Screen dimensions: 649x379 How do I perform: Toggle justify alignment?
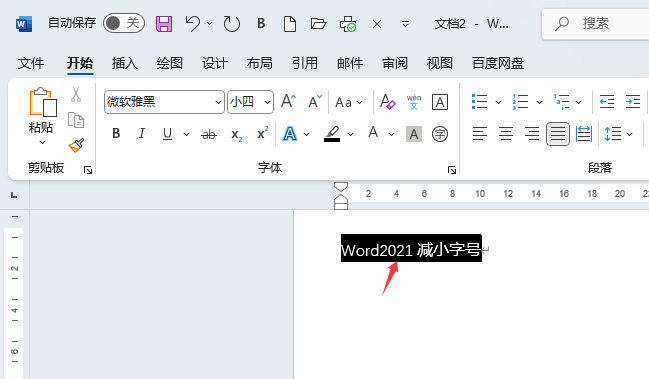tap(558, 134)
